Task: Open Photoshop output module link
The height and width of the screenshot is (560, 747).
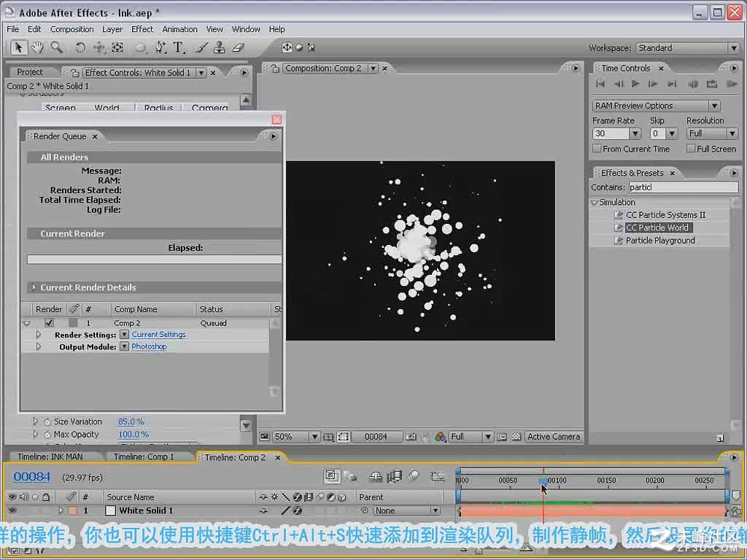Action: (x=149, y=346)
